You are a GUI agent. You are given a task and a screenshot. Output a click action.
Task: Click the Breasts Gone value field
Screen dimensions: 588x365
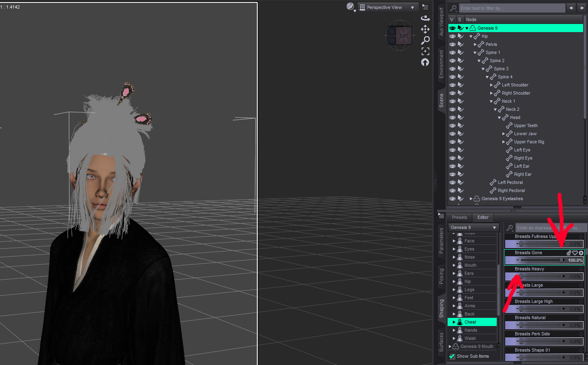pyautogui.click(x=575, y=260)
